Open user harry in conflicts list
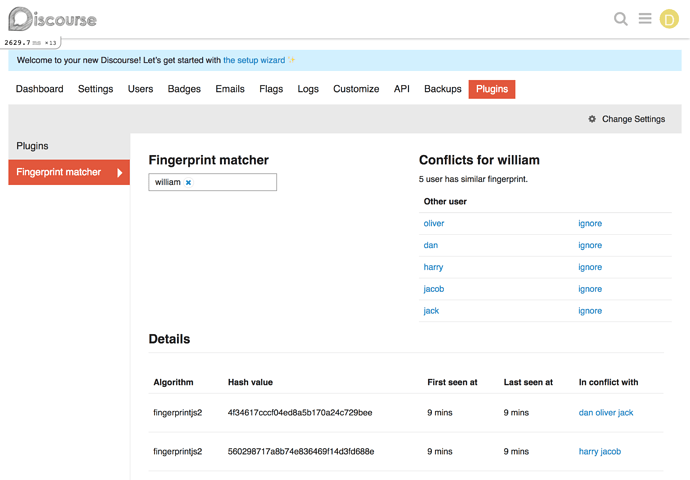Screen dimensions: 690x480 [x=433, y=267]
